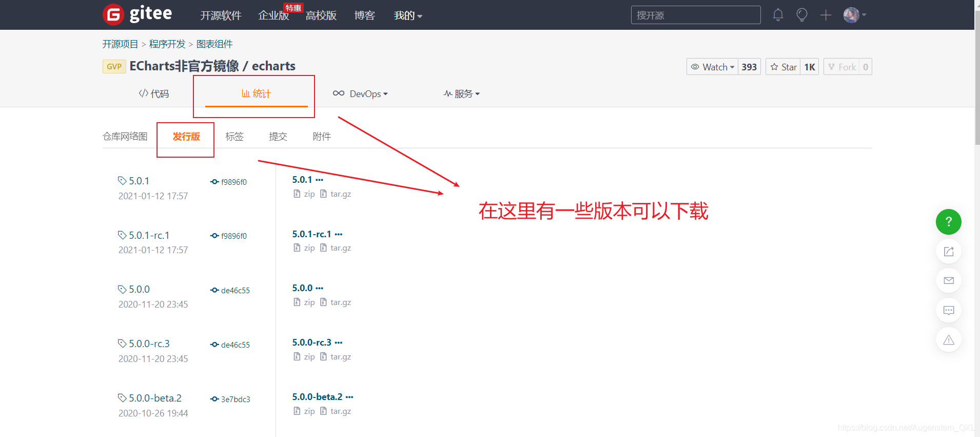Click the green help question button

[949, 222]
